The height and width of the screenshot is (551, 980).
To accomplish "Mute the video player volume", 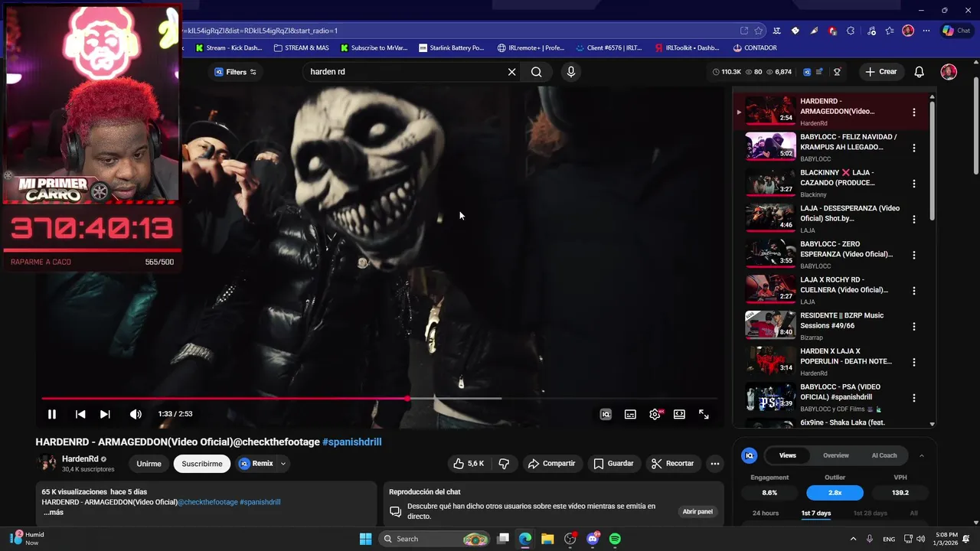I will (x=136, y=414).
